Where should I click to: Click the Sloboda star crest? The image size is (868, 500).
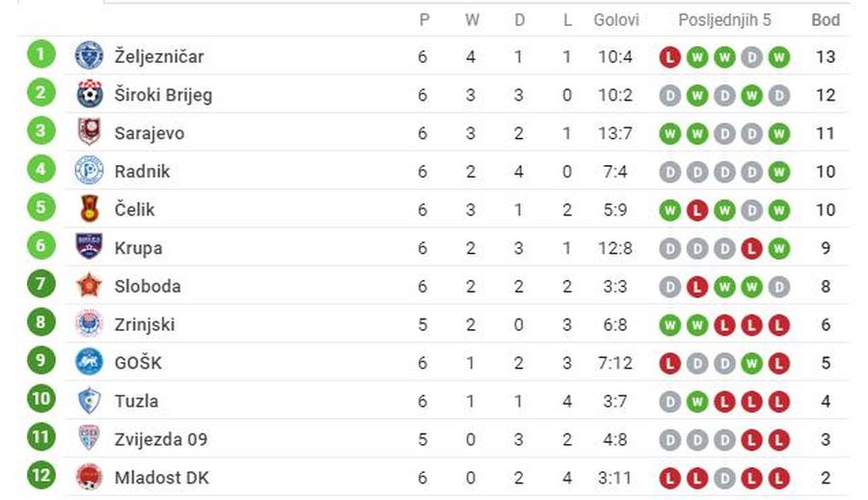[90, 286]
